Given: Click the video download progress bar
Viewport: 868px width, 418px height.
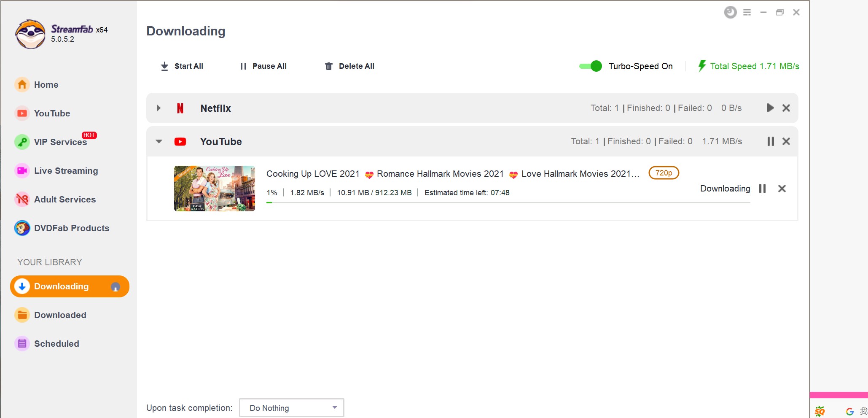Looking at the screenshot, I should [508, 203].
